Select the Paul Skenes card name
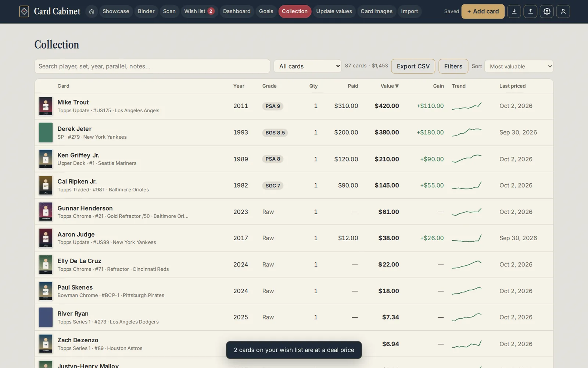588x368 pixels. (x=75, y=287)
